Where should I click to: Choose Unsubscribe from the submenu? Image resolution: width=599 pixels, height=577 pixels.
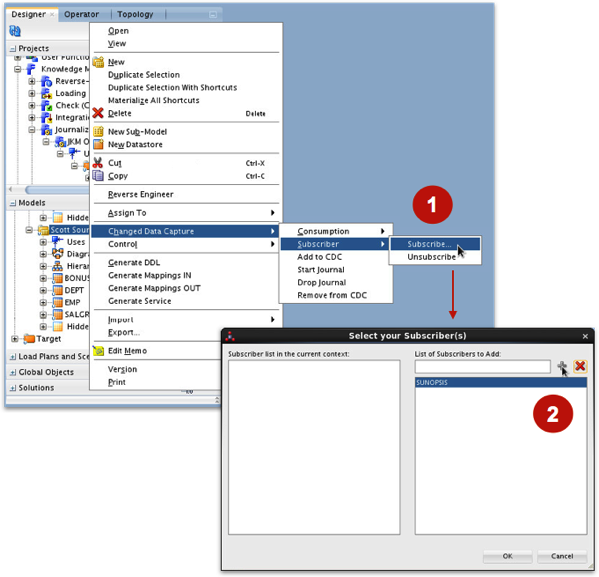pyautogui.click(x=435, y=257)
